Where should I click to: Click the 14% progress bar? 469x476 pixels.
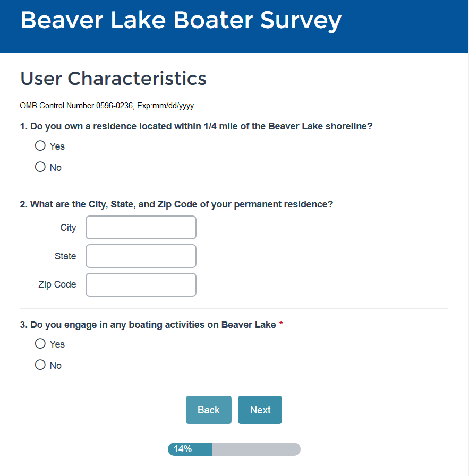coord(234,449)
